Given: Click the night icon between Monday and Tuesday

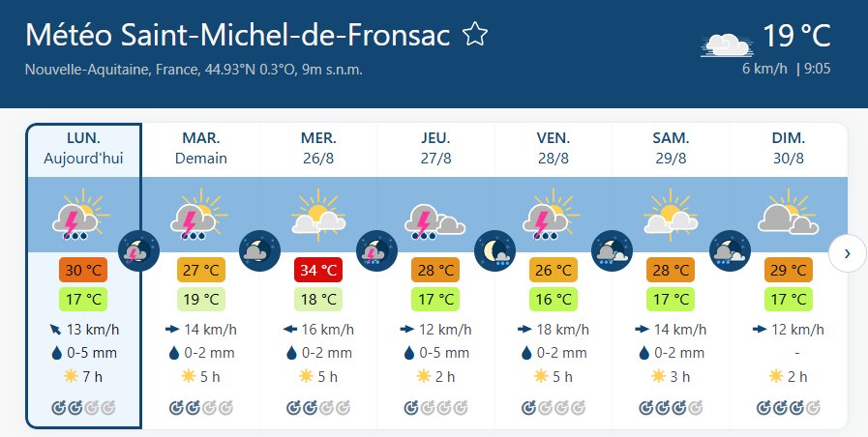Looking at the screenshot, I should coord(139,251).
